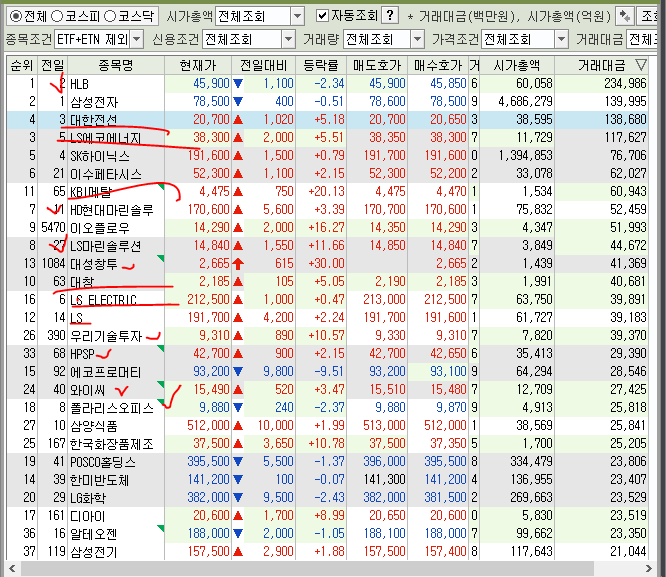Click the upper-limit arrow in 대성창투 row
The height and width of the screenshot is (577, 666).
(238, 264)
